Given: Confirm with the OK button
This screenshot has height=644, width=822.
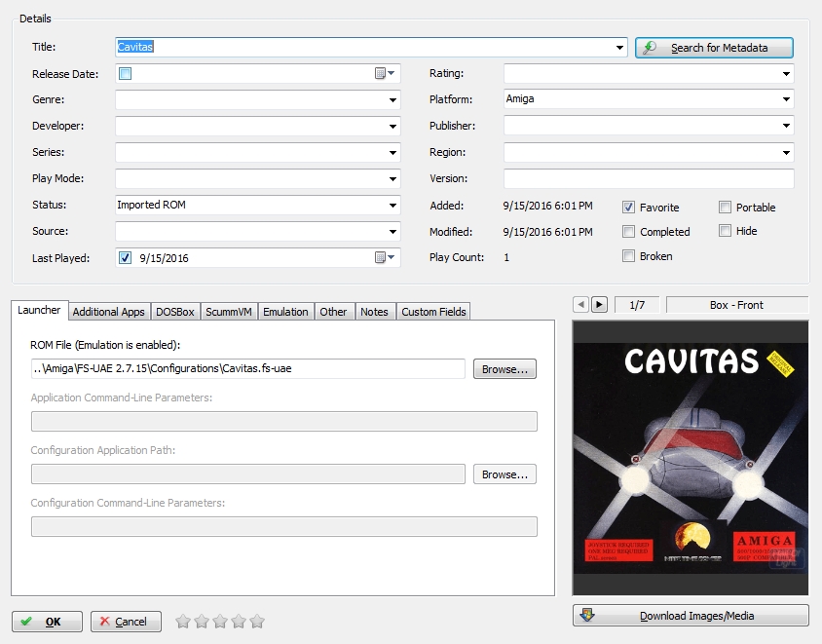Looking at the screenshot, I should pos(47,622).
